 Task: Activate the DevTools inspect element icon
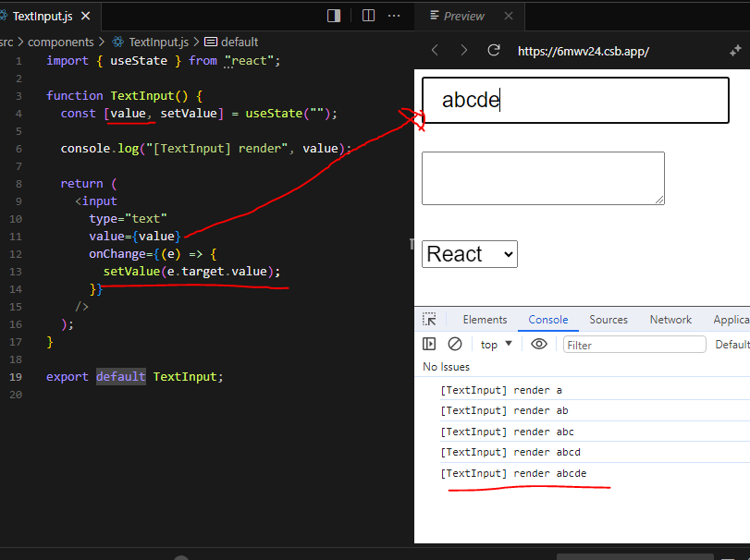tap(429, 319)
